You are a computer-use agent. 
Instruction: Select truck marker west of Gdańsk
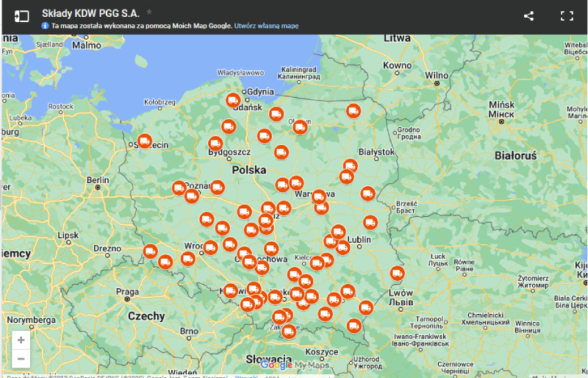click(x=233, y=100)
